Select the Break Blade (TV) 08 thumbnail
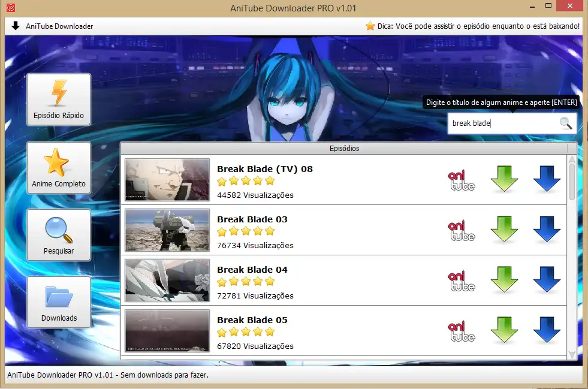This screenshot has height=389, width=588. (x=167, y=180)
